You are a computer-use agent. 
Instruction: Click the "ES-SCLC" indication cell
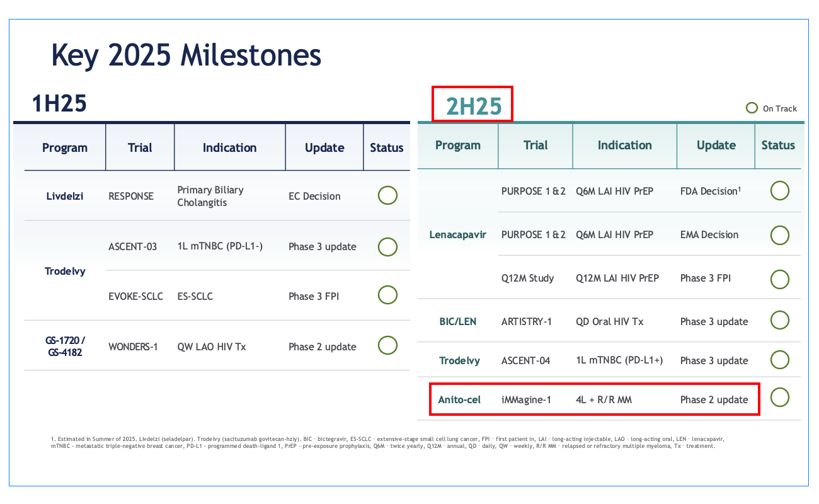(x=195, y=296)
